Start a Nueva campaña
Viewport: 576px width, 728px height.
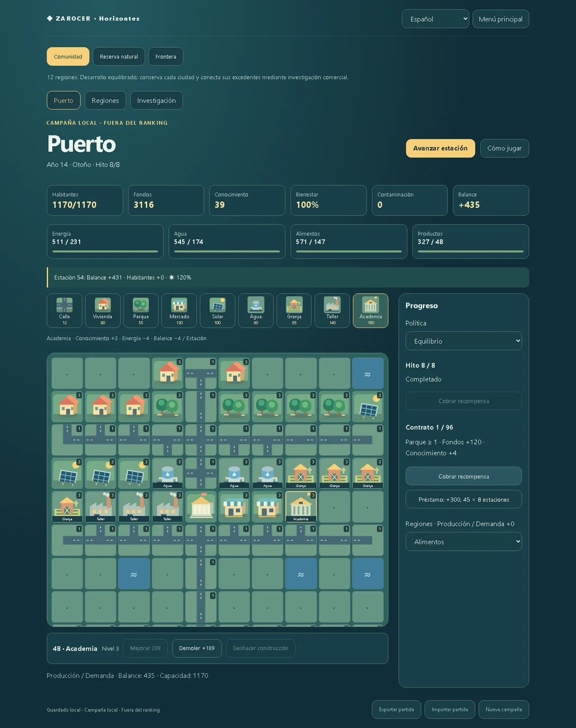(x=504, y=710)
